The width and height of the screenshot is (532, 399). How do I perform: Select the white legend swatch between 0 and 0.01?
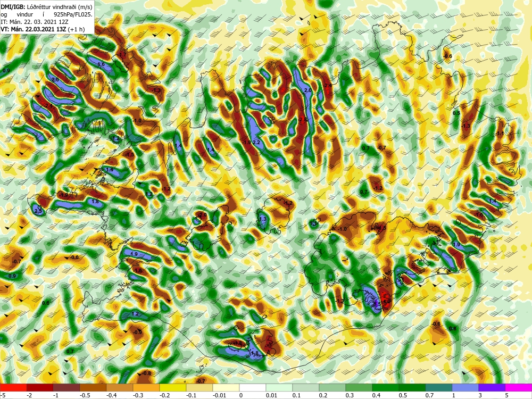click(x=252, y=387)
